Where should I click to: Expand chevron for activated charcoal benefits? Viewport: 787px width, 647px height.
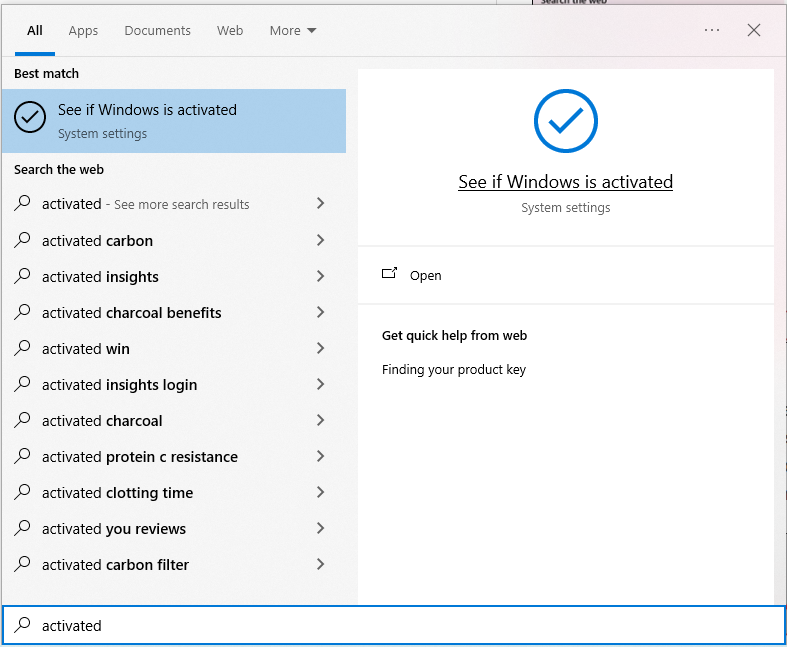(x=320, y=312)
